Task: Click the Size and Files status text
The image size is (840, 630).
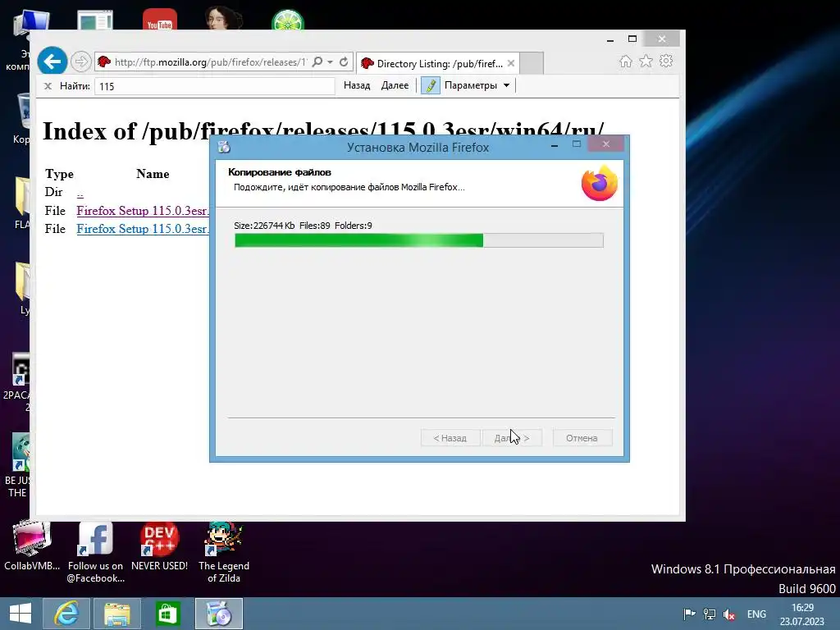Action: [x=303, y=226]
